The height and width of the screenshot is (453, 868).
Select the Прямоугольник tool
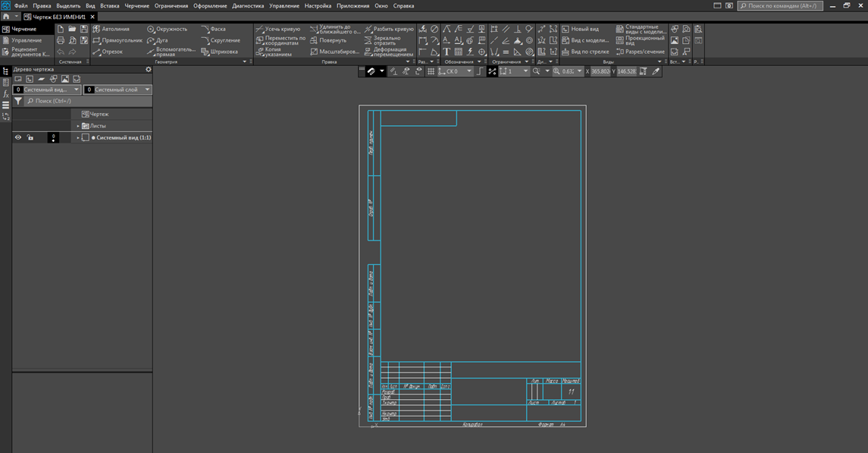tap(118, 40)
